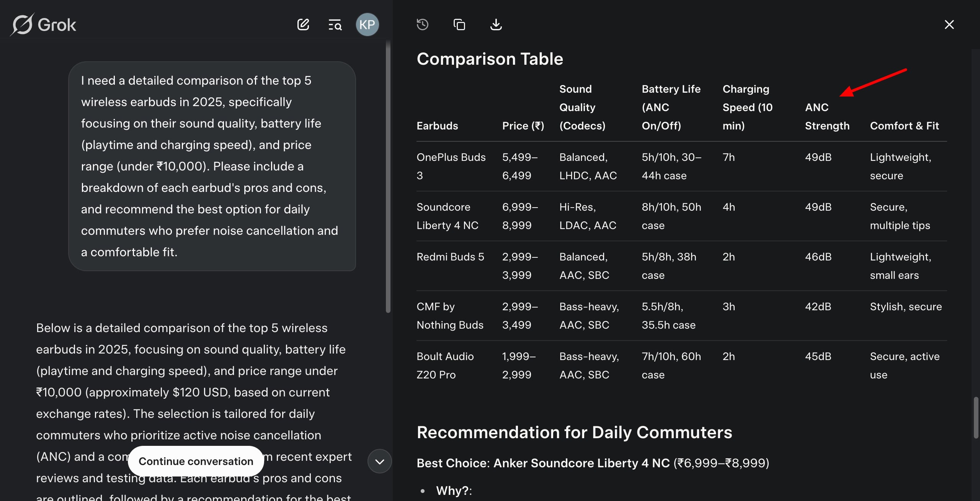Click the right panel scrollbar thumb
980x501 pixels.
[x=976, y=417]
